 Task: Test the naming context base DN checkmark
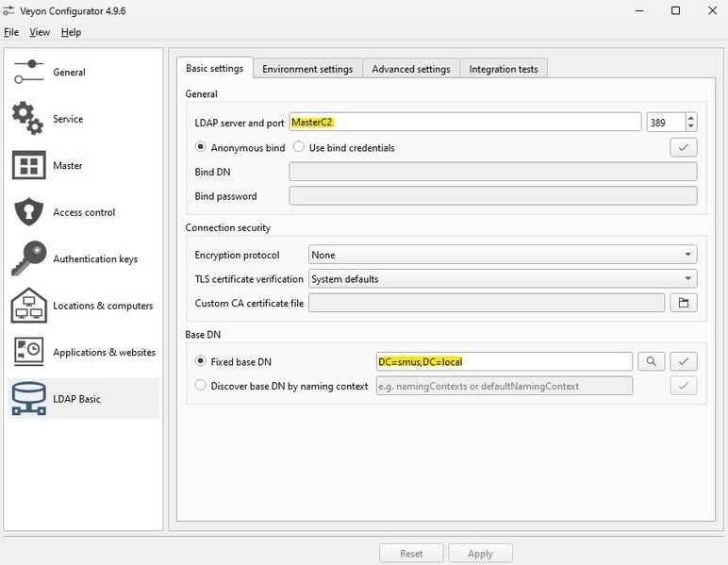click(683, 386)
